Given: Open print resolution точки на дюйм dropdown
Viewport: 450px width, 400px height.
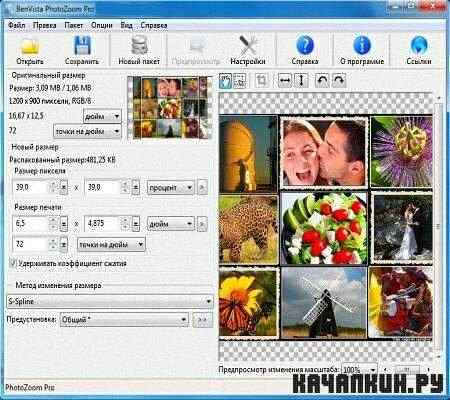Looking at the screenshot, I should pyautogui.click(x=111, y=244).
